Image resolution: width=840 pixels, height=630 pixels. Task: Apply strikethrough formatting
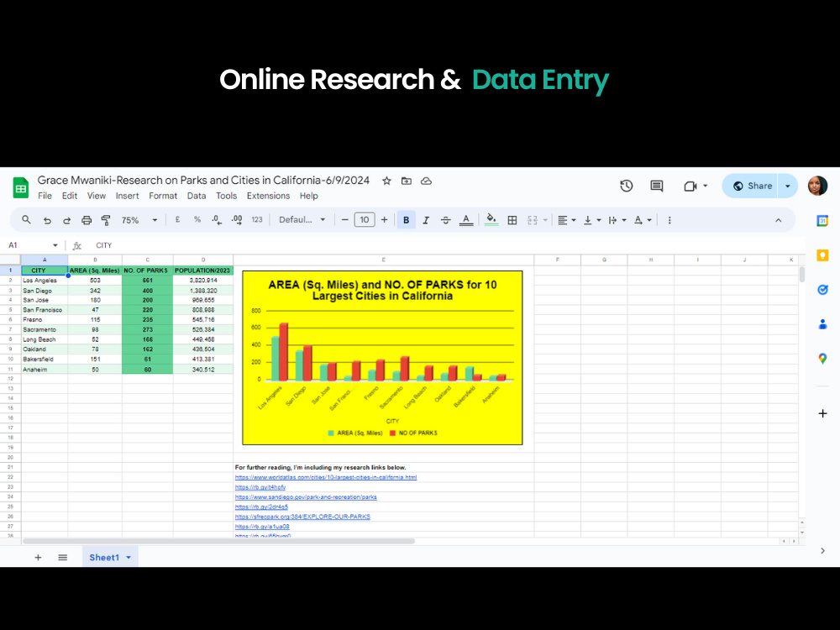click(x=446, y=220)
